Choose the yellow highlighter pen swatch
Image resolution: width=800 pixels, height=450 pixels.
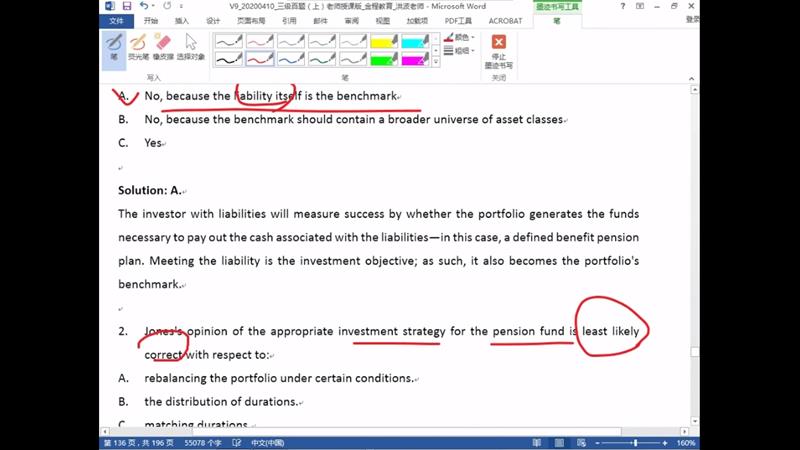tap(384, 42)
